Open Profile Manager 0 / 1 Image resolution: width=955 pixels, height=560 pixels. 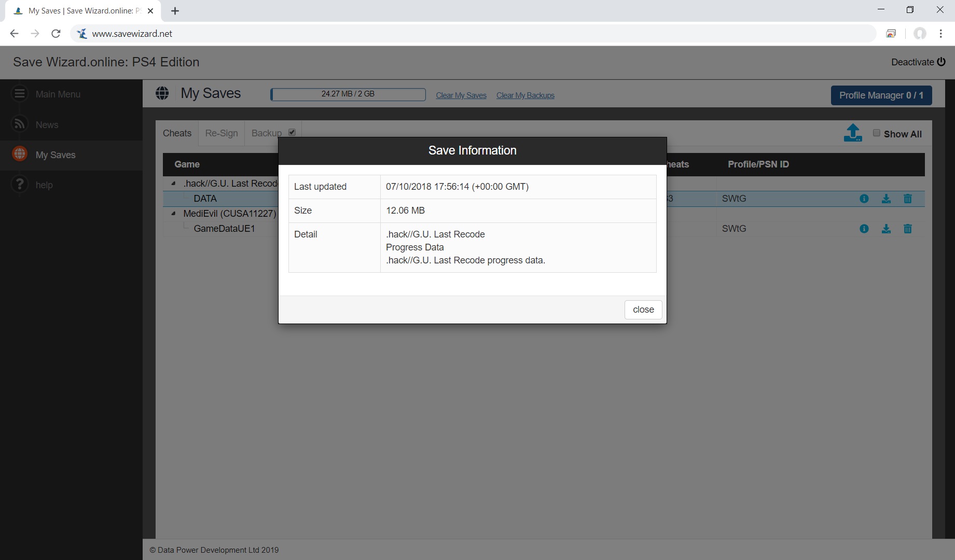pos(881,95)
